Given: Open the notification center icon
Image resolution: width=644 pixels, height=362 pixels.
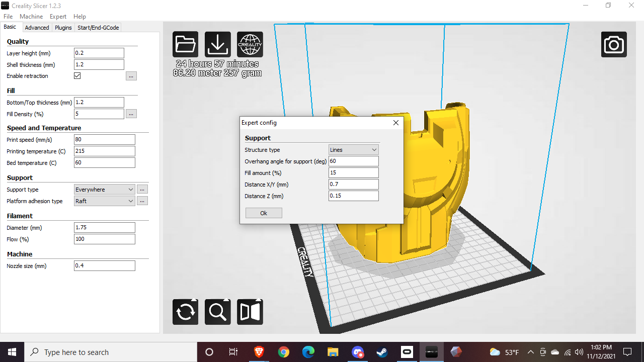Looking at the screenshot, I should pyautogui.click(x=627, y=352).
